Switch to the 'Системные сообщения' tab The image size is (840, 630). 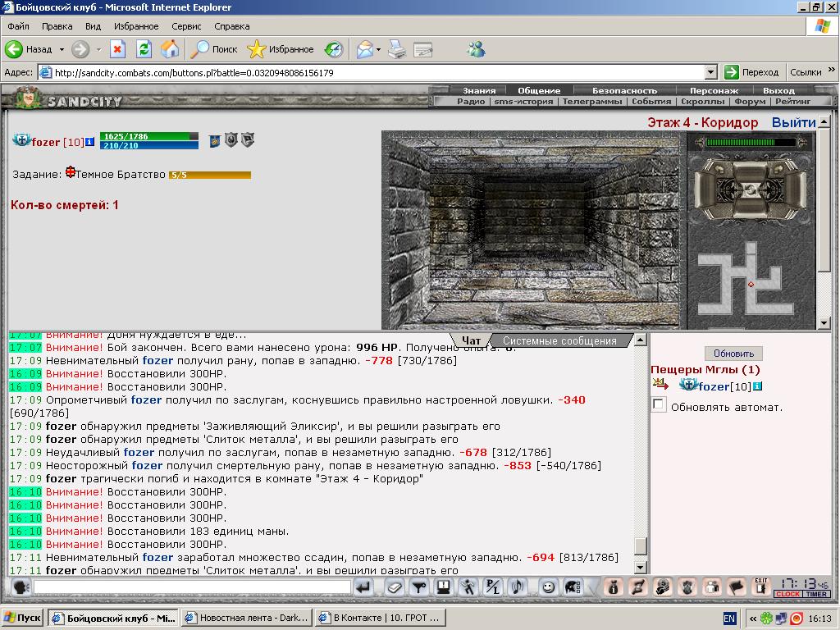click(x=559, y=340)
